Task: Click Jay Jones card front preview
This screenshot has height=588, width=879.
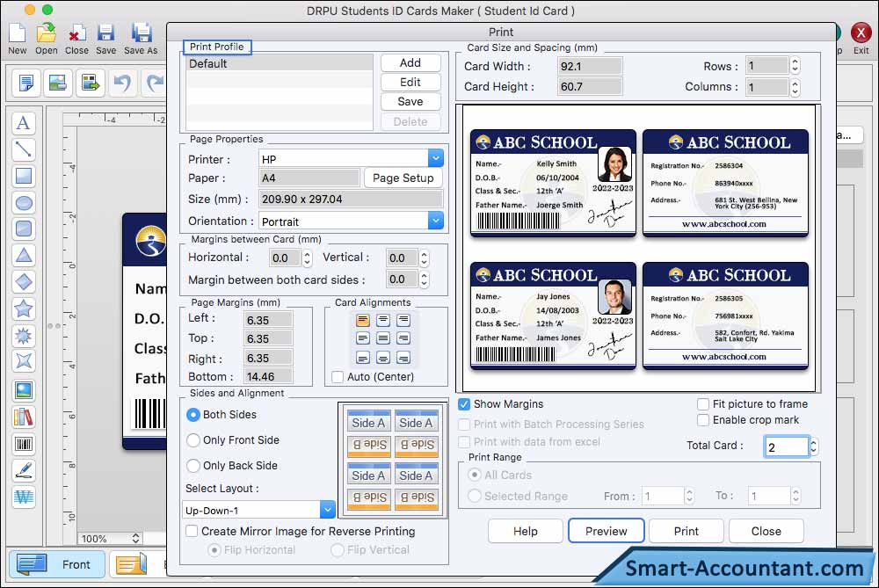Action: pos(553,316)
